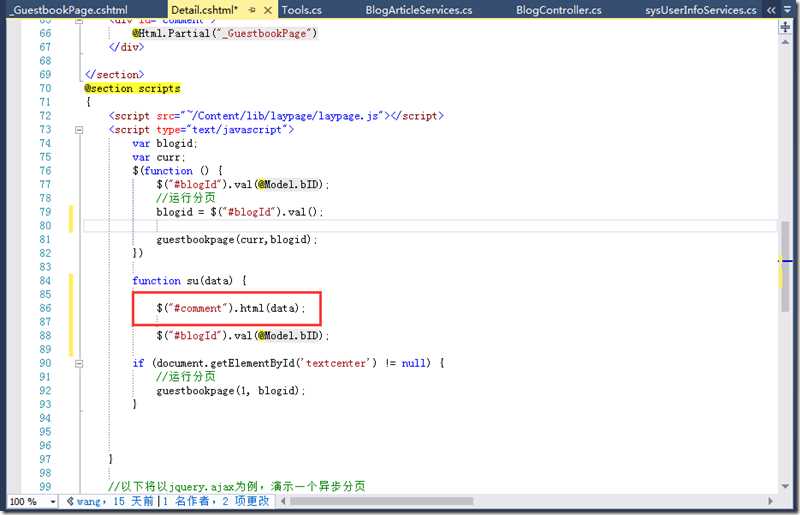Screen dimensions: 800x515
Task: Show hidden tabs with double-chevron icon
Action: (x=771, y=10)
